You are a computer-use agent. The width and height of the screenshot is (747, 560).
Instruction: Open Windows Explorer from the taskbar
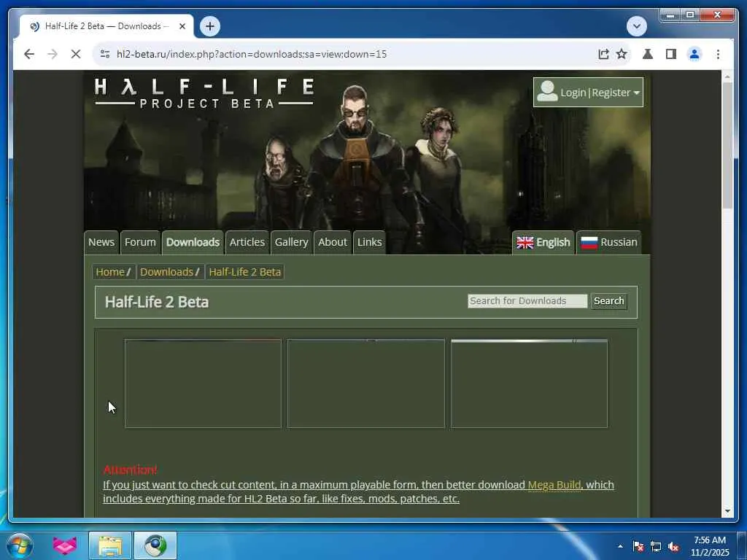(110, 545)
